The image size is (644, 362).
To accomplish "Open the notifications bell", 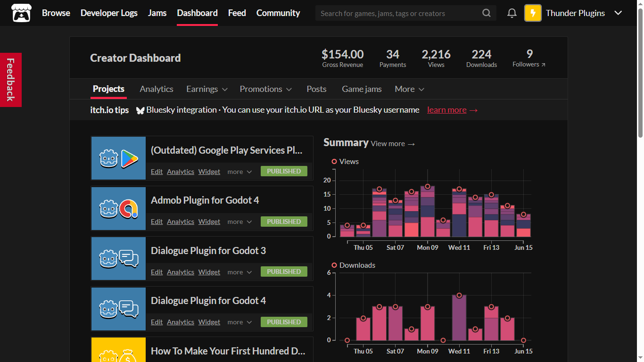I will tap(512, 13).
